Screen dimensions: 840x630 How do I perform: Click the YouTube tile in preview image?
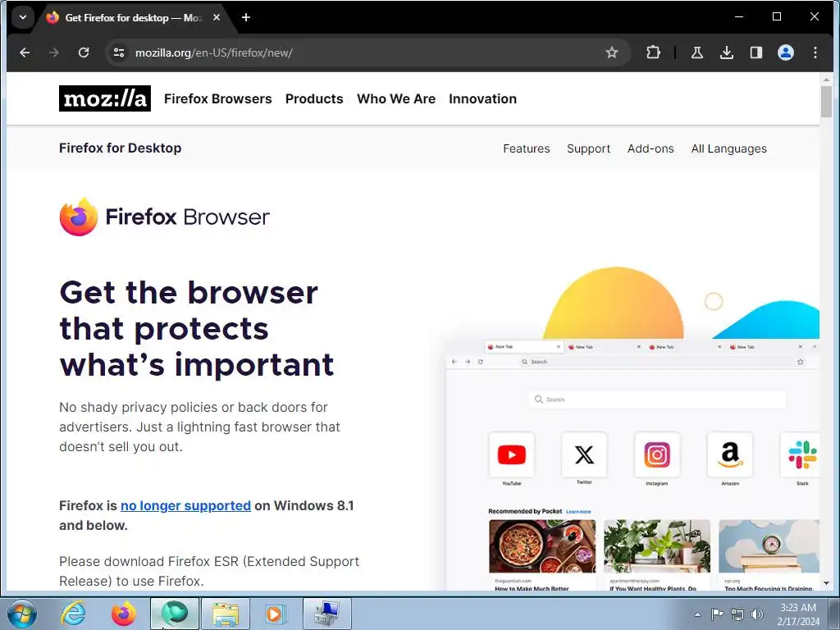(512, 454)
